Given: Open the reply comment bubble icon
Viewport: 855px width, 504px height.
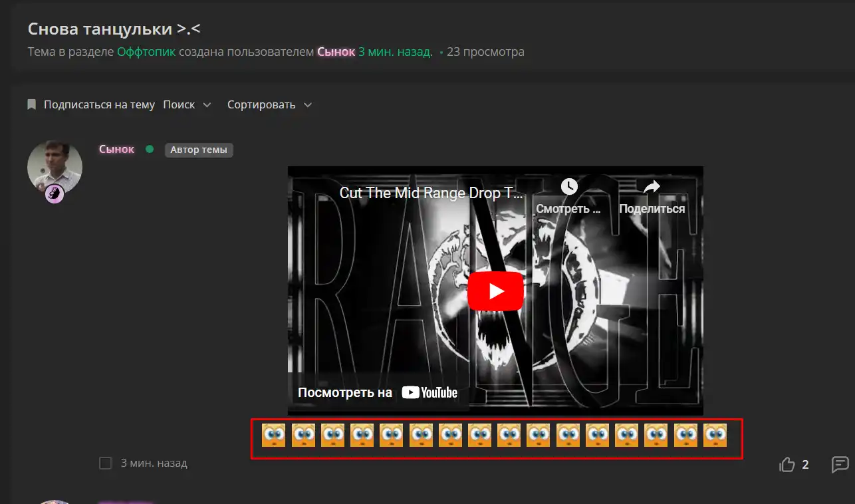Looking at the screenshot, I should click(x=840, y=464).
